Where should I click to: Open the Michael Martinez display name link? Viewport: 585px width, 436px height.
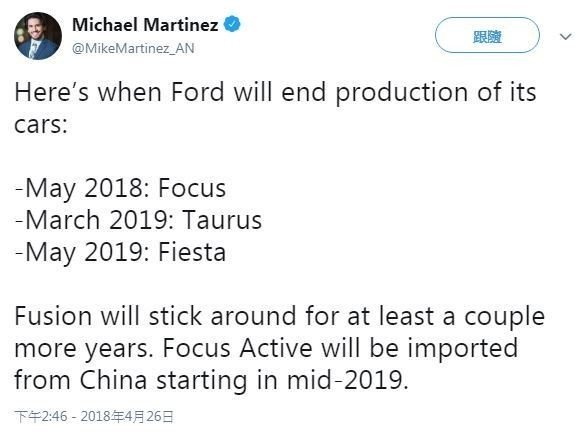(x=145, y=25)
